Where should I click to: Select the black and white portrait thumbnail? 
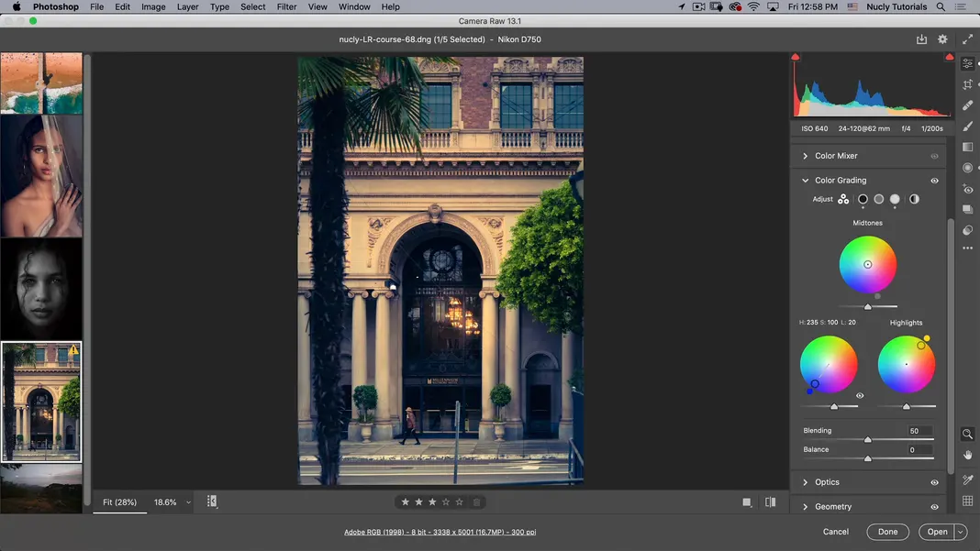41,289
